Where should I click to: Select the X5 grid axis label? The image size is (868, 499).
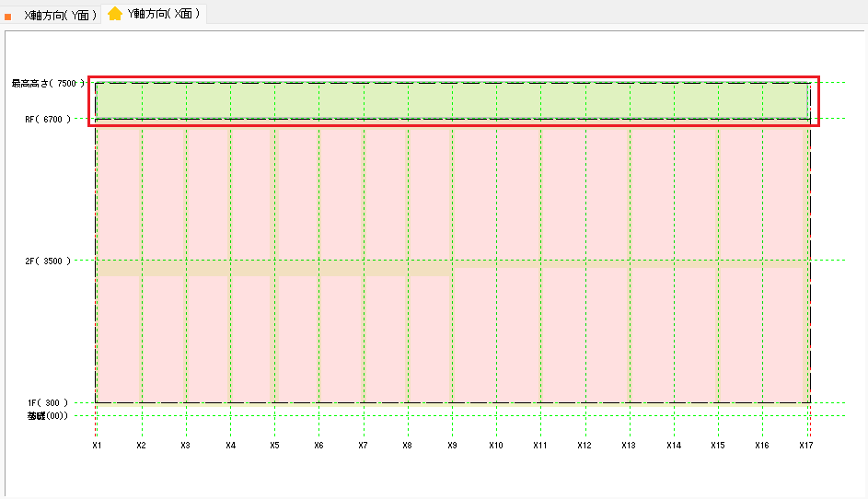click(274, 446)
